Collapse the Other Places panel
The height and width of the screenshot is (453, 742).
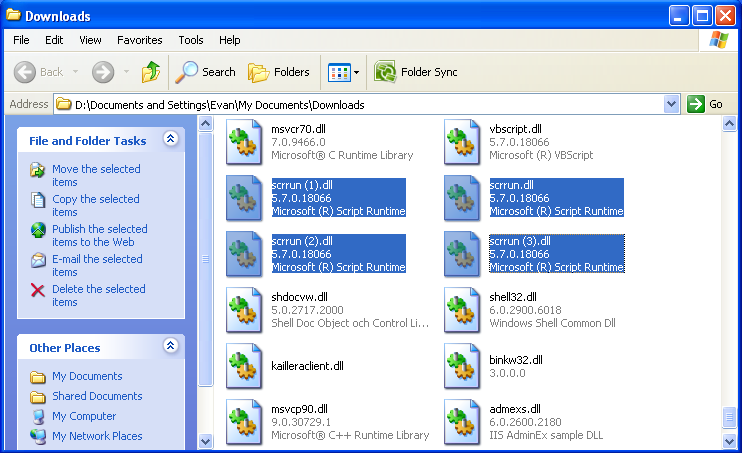tap(170, 346)
